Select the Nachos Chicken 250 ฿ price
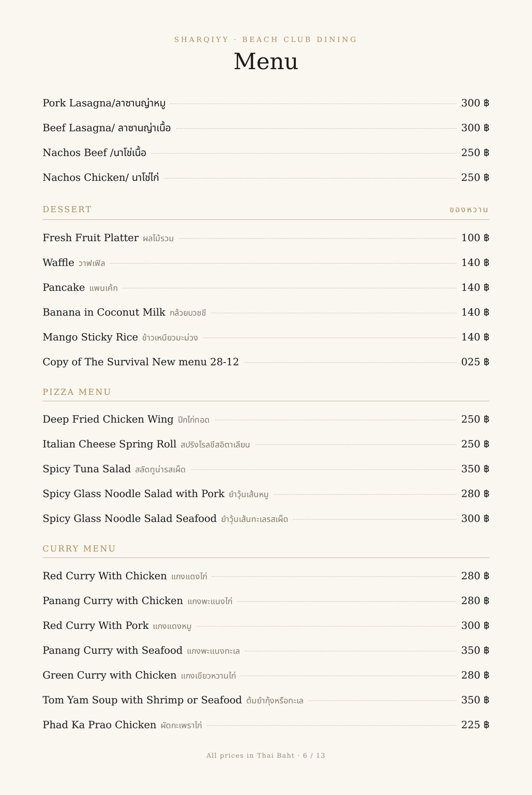The height and width of the screenshot is (795, 532). (x=475, y=177)
